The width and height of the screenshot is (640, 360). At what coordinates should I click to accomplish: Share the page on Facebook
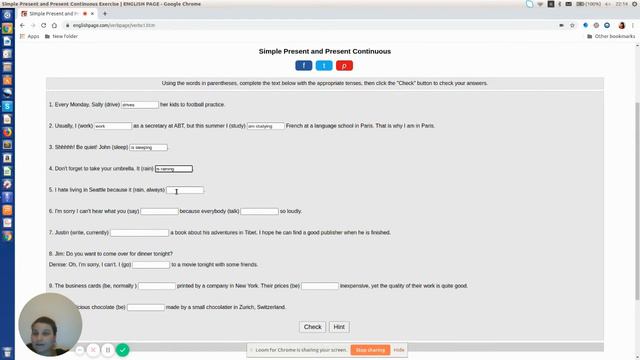click(x=304, y=66)
